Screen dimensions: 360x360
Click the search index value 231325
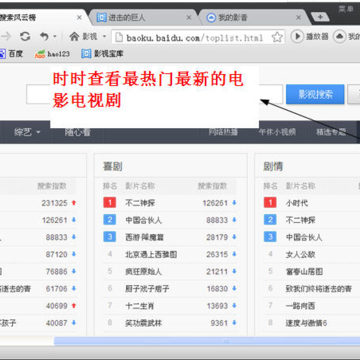[54, 203]
